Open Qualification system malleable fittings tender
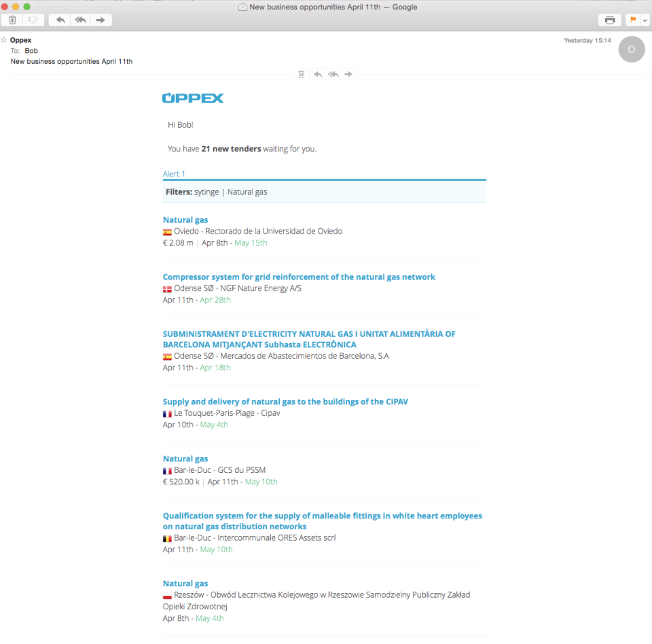This screenshot has height=644, width=652. coord(322,521)
